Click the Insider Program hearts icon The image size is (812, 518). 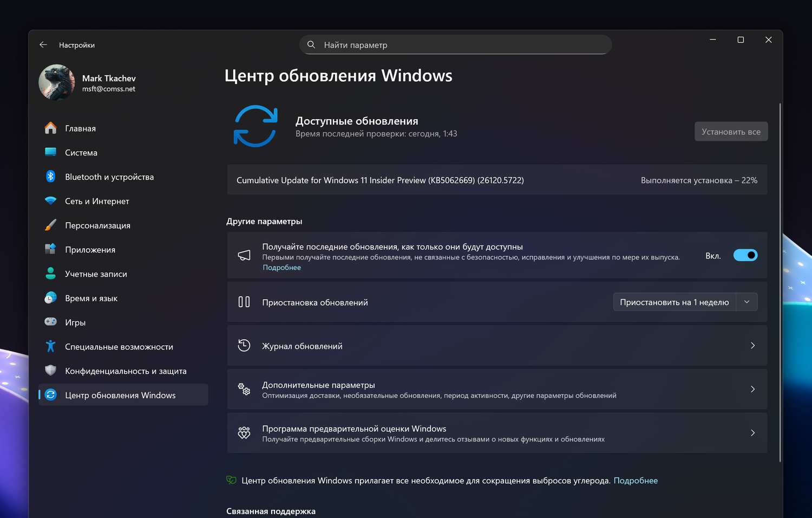point(244,433)
